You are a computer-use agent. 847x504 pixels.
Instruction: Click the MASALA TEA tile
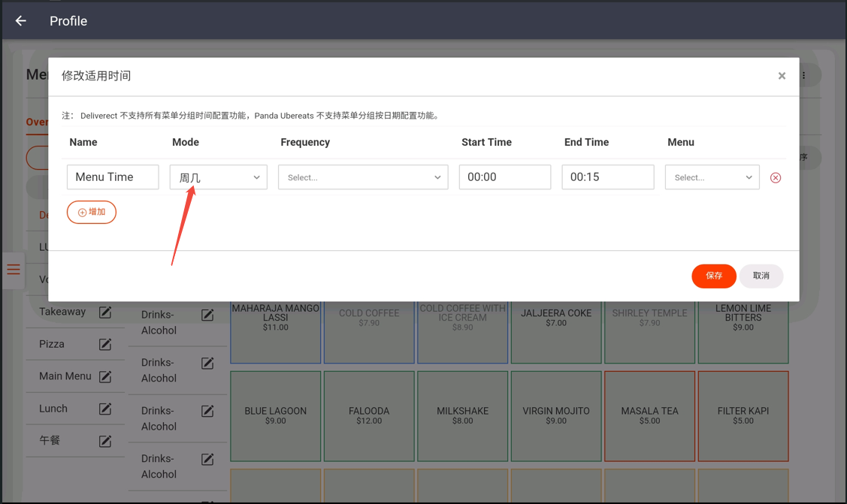649,416
